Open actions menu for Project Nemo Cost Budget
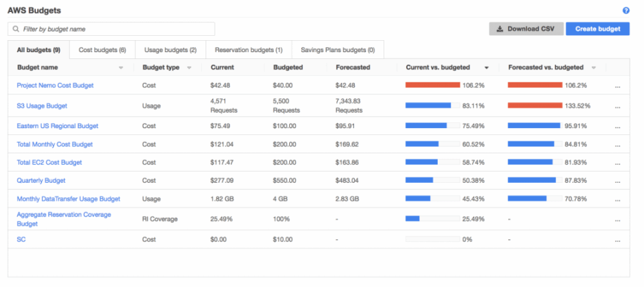 click(x=617, y=87)
